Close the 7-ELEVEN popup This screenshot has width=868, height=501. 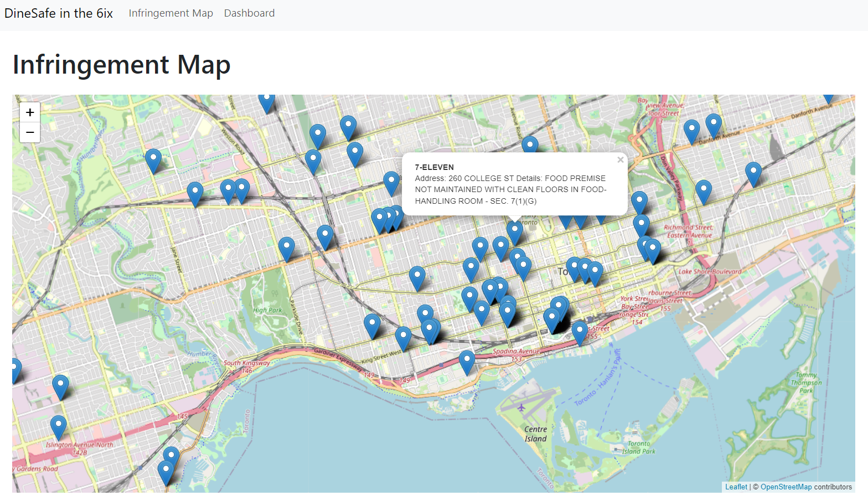[x=621, y=160]
